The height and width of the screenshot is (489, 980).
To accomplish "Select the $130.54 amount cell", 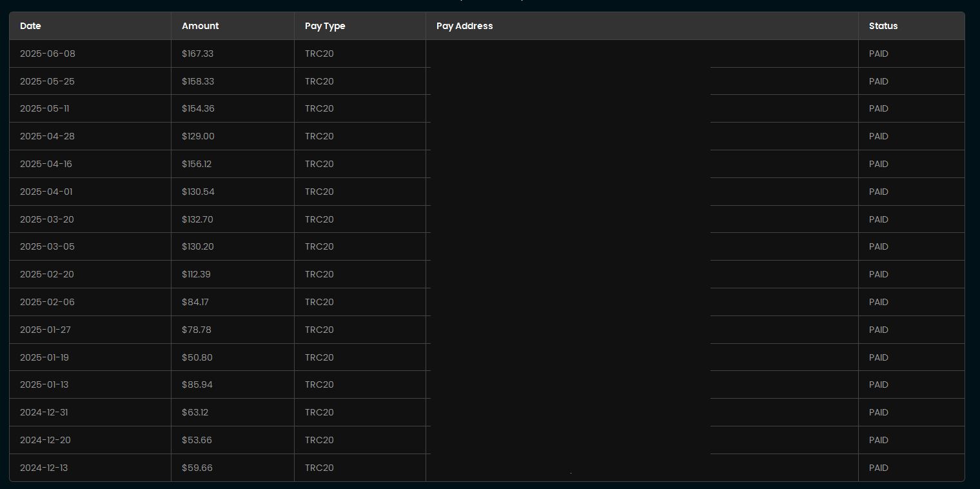I will point(198,192).
